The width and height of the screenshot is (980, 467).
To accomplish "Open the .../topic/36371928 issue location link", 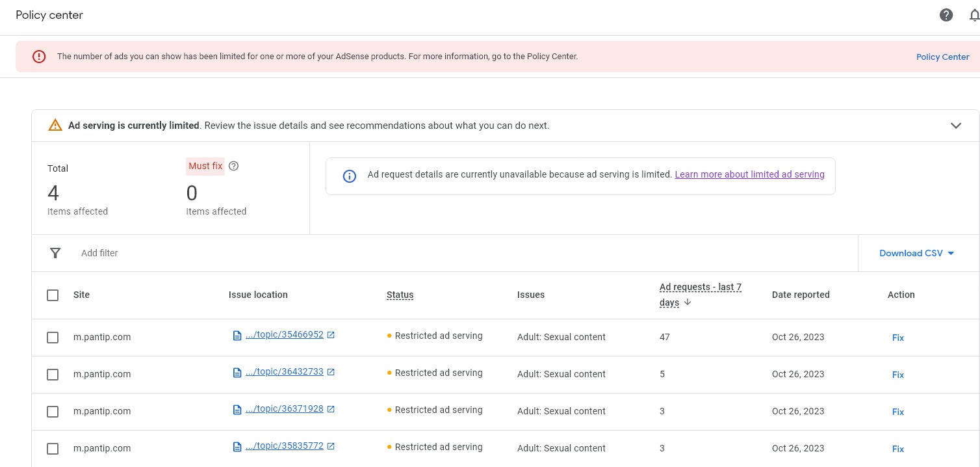I will (284, 409).
